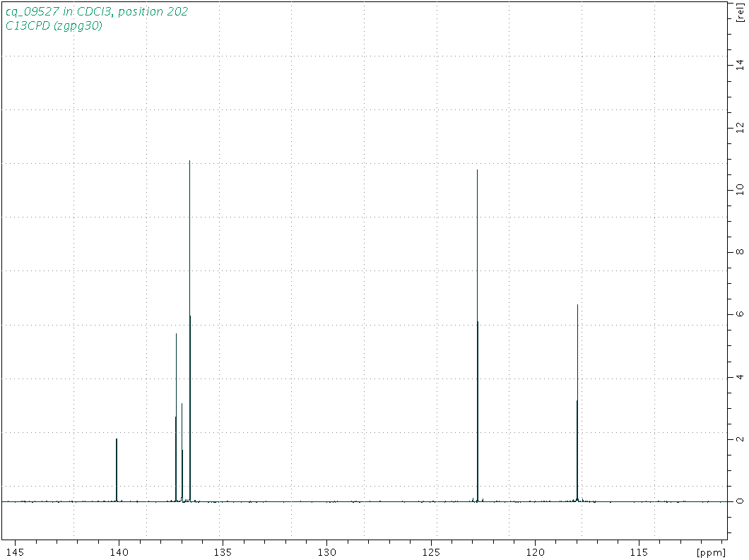Image resolution: width=749 pixels, height=560 pixels.
Task: Click the '8' value on the intensity axis
Action: pos(740,251)
